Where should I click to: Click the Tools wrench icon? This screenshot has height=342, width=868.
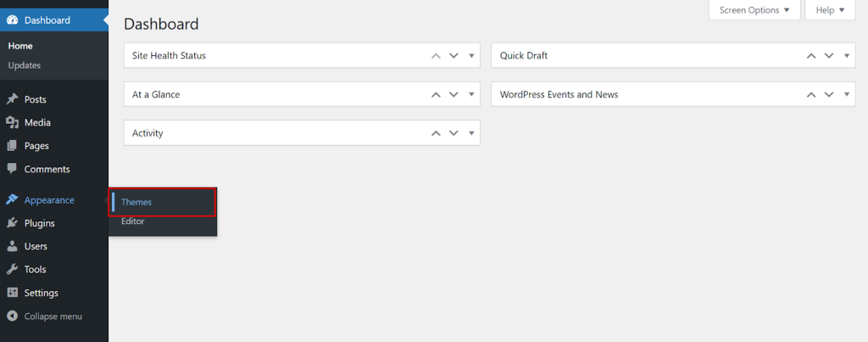click(12, 269)
